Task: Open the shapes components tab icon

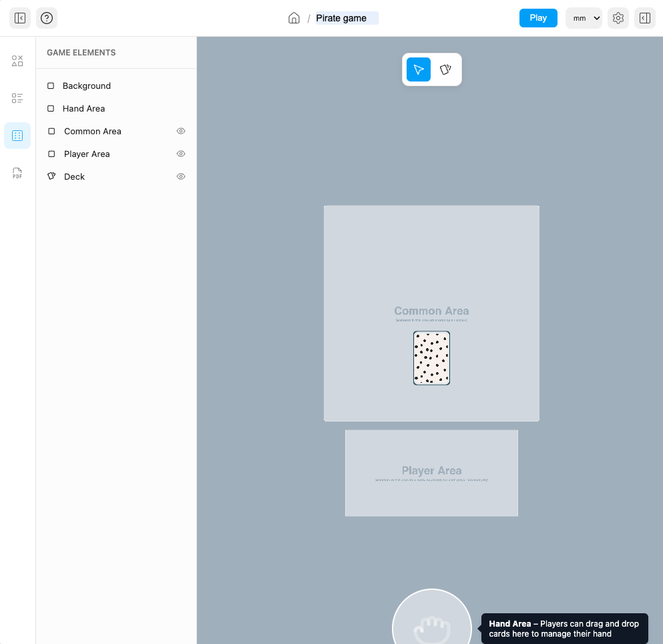Action: [x=17, y=61]
